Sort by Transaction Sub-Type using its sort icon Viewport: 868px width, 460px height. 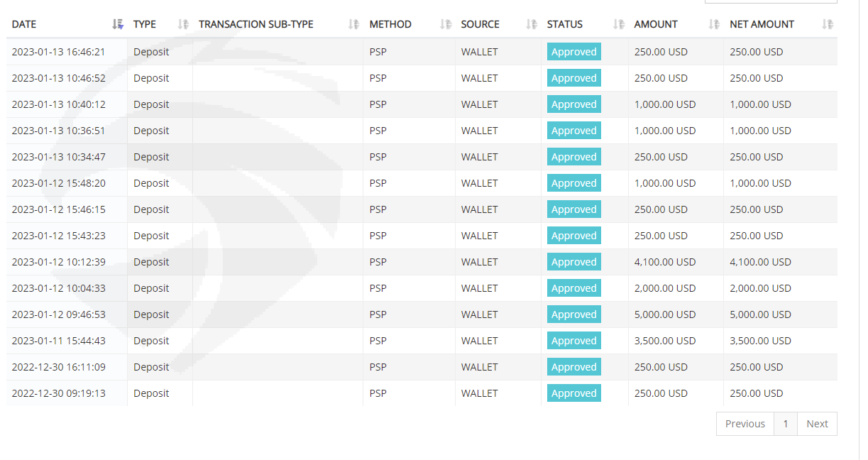pyautogui.click(x=353, y=24)
